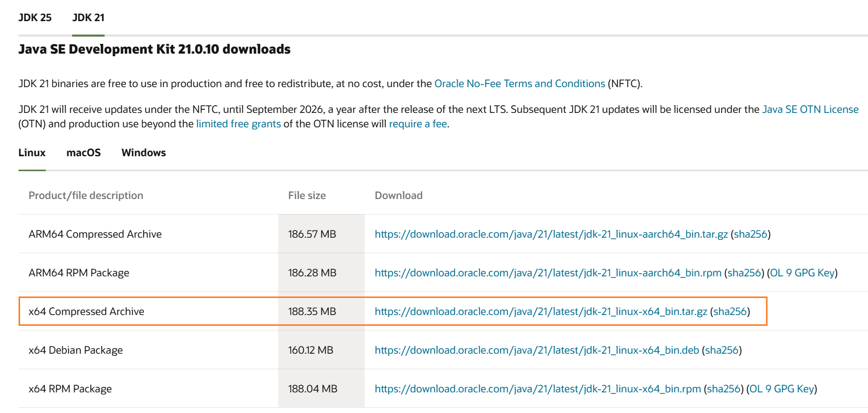Screen dimensions: 868x413
Task: Switch to the JDK 25 tab
Action: 35,18
